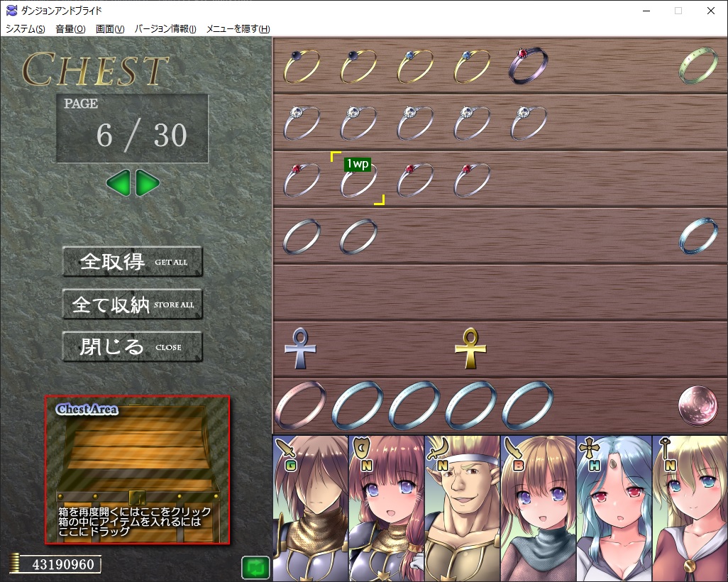Select the pink bangle in bottom row
Viewport: 728px width, 582px height.
click(301, 405)
